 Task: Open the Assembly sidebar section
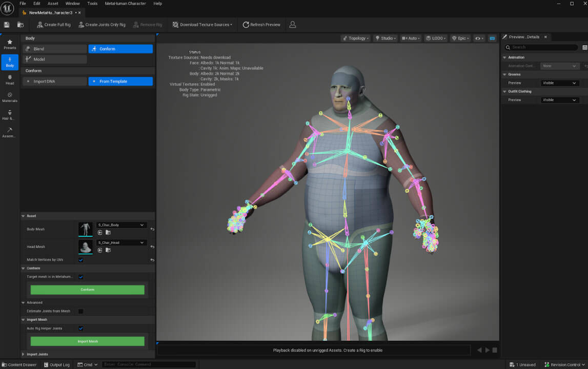[x=10, y=132]
